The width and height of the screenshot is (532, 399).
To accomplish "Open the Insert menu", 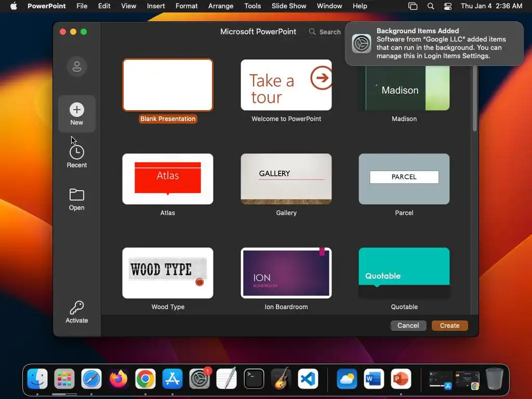I will click(156, 6).
